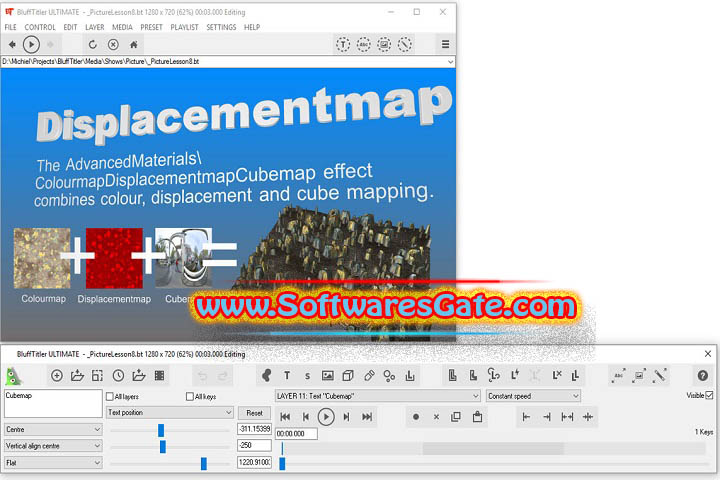
Task: Click the third property slider handle
Action: pos(204,463)
